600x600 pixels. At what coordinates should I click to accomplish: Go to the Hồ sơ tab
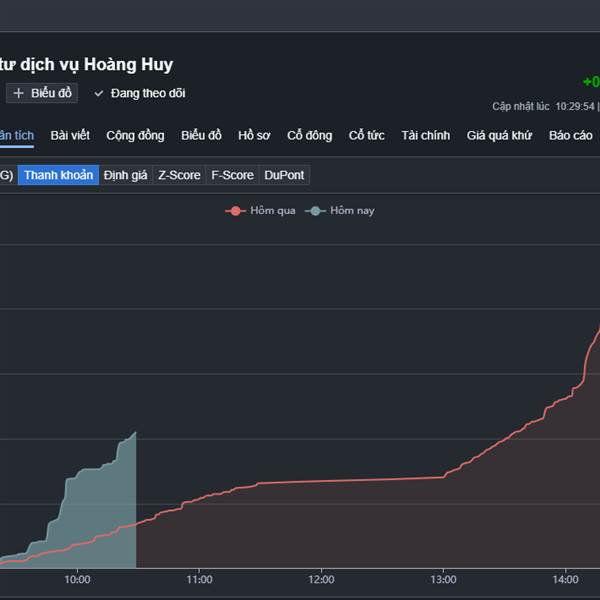[x=254, y=135]
